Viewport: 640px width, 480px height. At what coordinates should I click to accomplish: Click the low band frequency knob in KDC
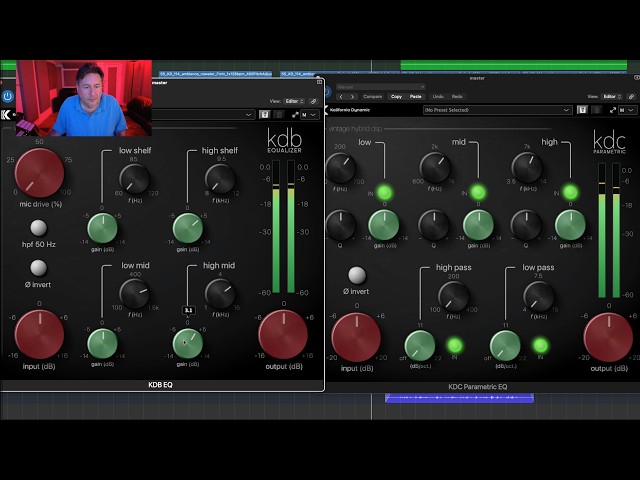pyautogui.click(x=341, y=168)
